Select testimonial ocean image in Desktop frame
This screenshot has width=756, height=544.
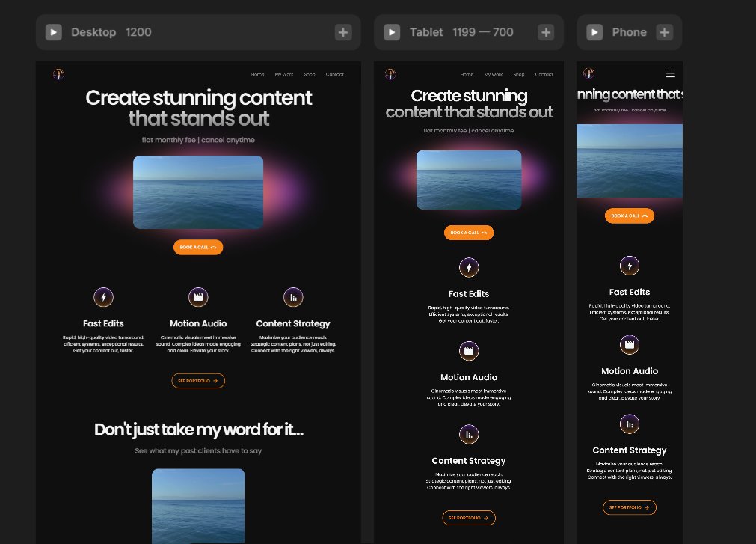pos(198,507)
